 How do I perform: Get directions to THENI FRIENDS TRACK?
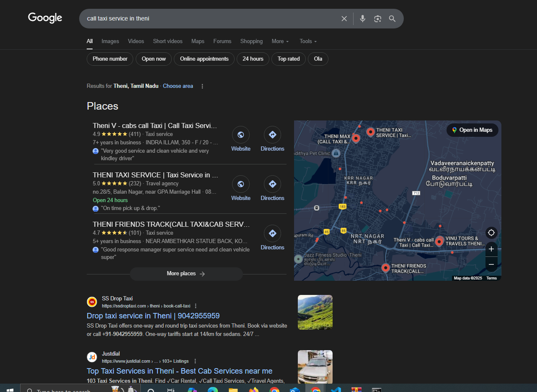coord(272,238)
